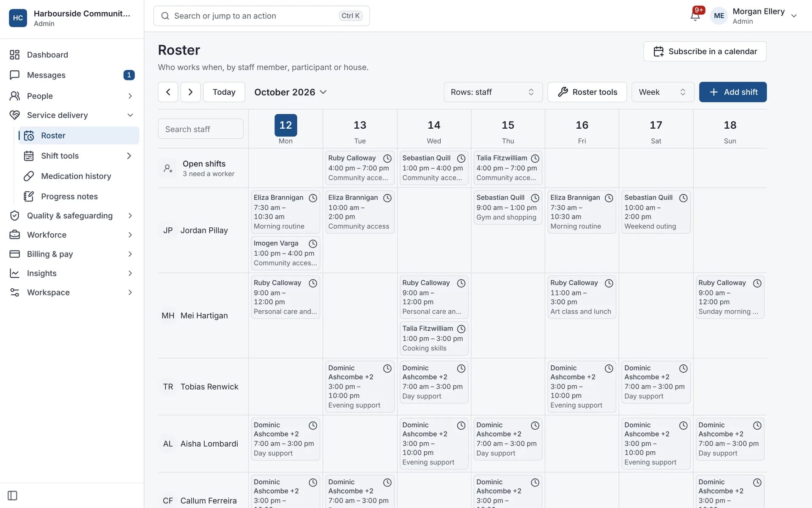Open Medication history page

pos(79,176)
